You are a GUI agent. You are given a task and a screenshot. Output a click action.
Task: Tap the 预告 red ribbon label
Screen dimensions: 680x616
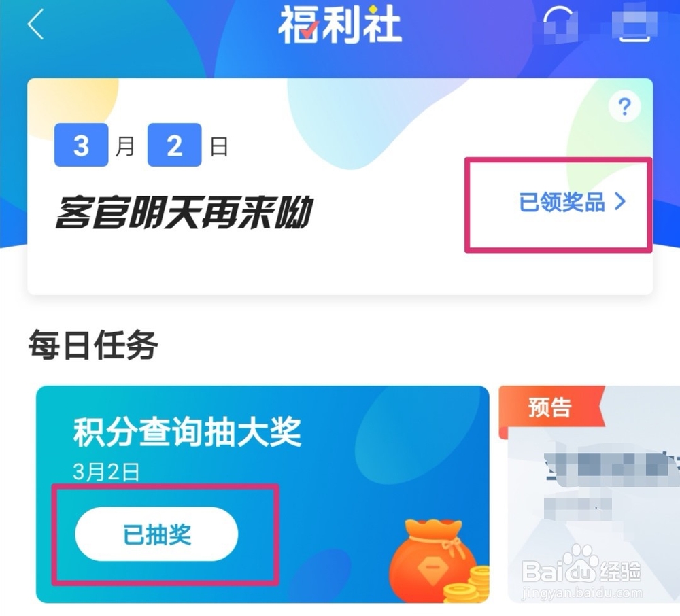[x=550, y=407]
